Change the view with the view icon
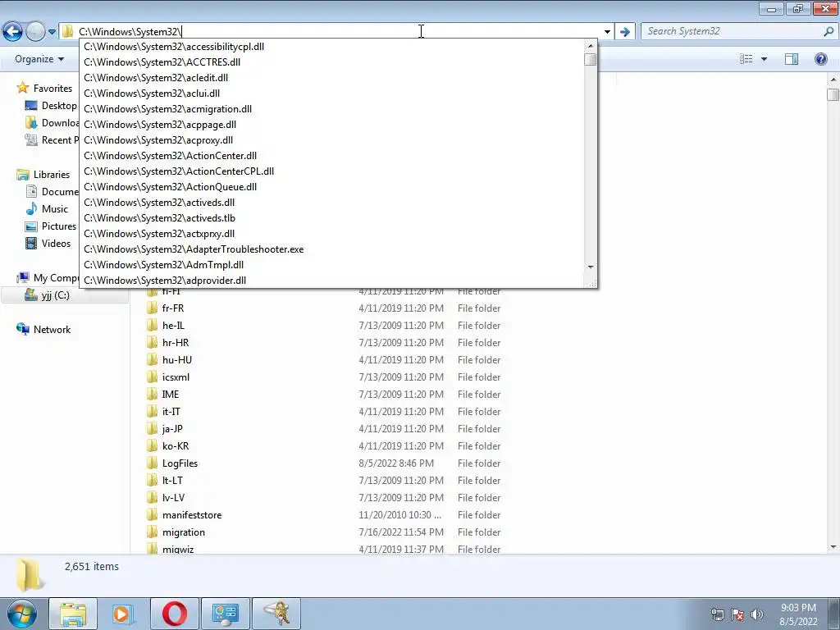The image size is (840, 630). (746, 59)
